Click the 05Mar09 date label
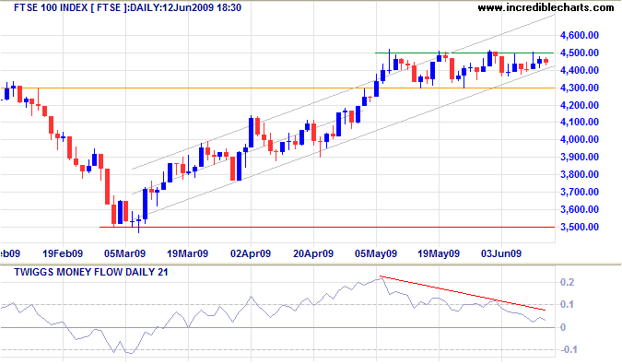 (125, 253)
